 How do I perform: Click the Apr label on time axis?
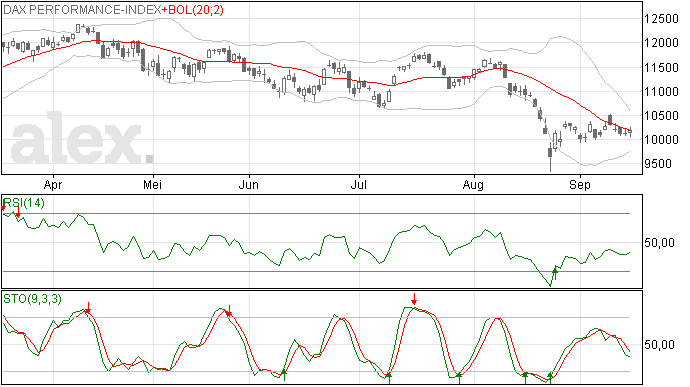pos(53,184)
